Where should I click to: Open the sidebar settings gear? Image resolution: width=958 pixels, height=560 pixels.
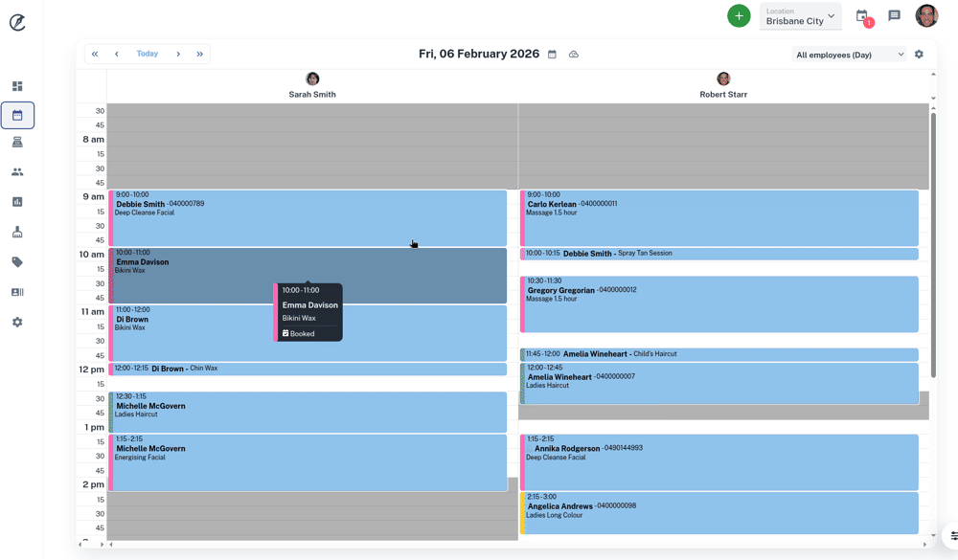coord(17,323)
